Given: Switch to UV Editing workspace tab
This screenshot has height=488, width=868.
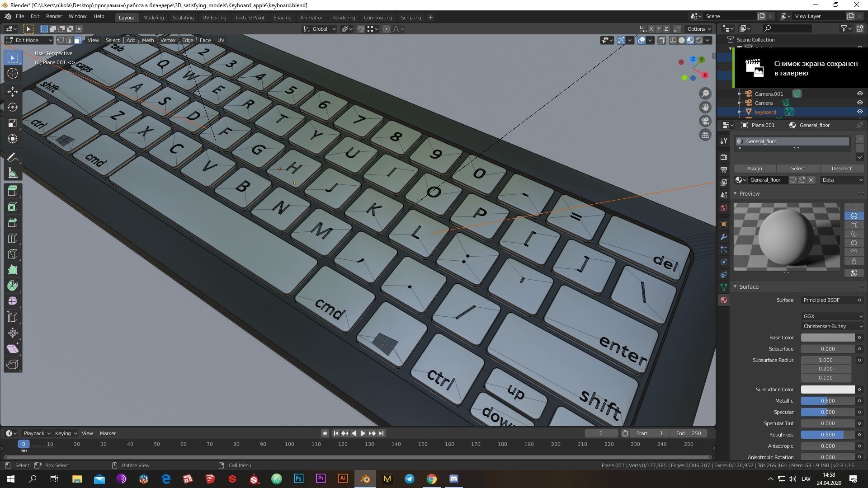Looking at the screenshot, I should [214, 18].
